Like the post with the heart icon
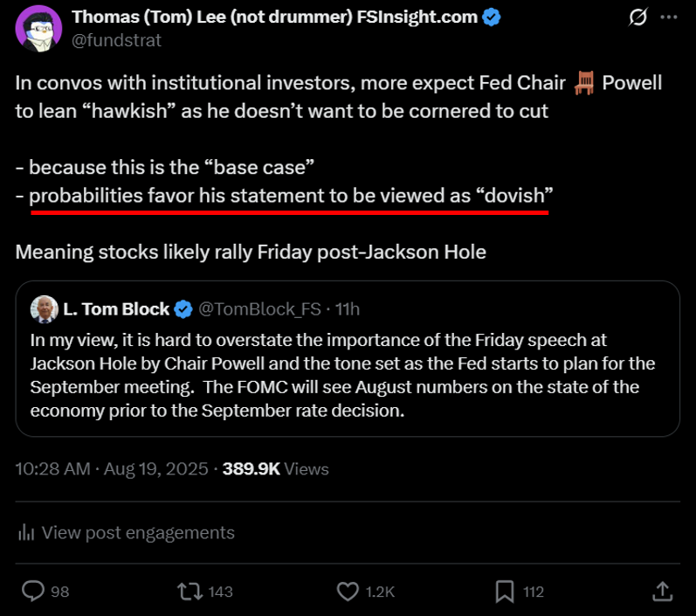This screenshot has width=696, height=616. [x=348, y=592]
